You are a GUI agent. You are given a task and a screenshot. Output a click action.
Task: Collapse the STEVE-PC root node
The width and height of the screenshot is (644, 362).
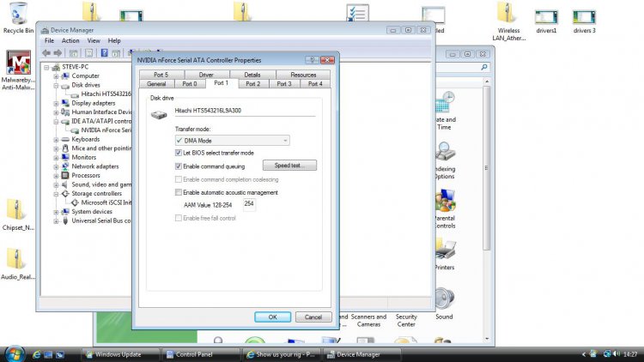point(46,67)
